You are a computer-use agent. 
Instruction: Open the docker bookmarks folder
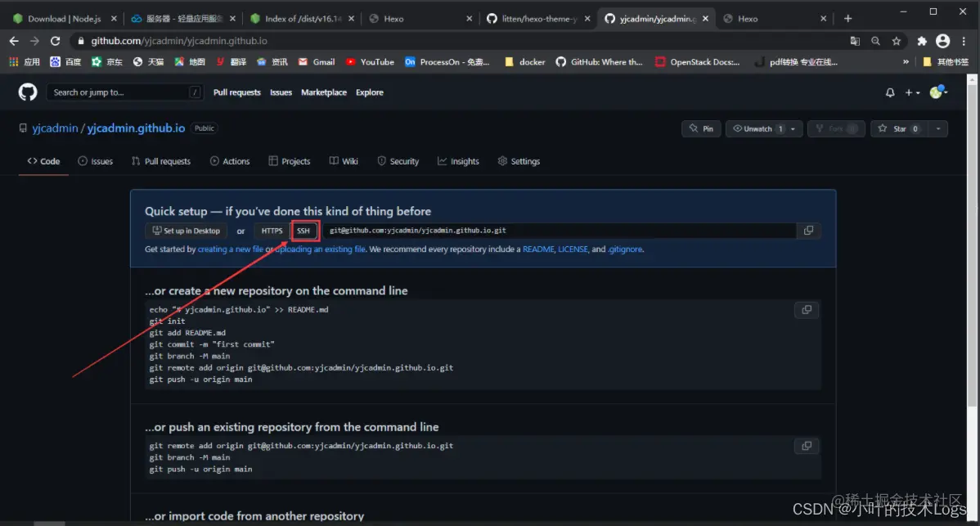coord(524,62)
